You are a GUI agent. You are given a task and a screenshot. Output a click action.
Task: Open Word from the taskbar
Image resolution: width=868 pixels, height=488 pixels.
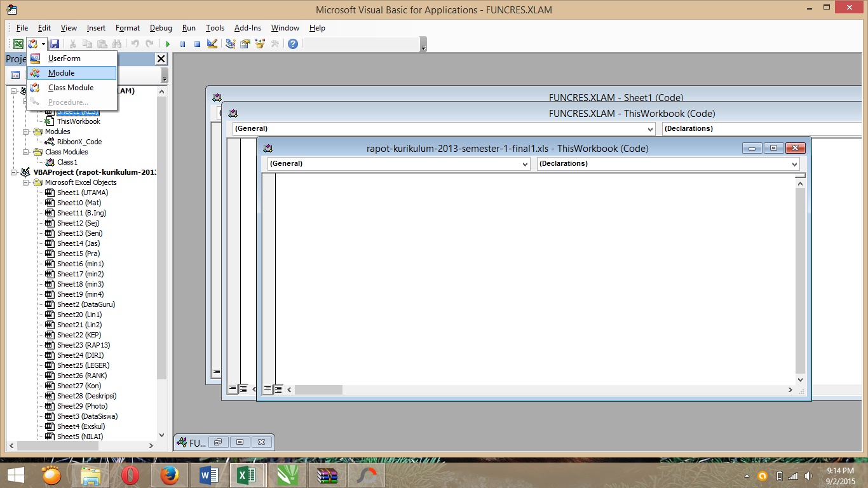(x=208, y=475)
